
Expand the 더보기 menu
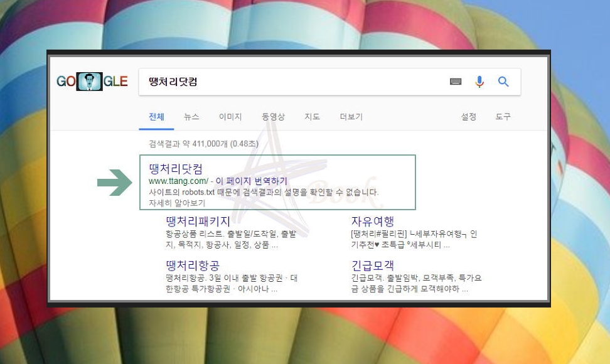click(351, 117)
